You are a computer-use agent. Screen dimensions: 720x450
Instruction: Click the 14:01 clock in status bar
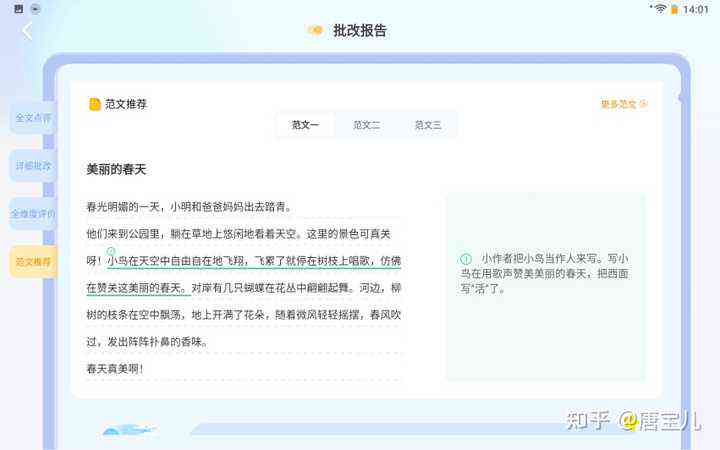[696, 9]
